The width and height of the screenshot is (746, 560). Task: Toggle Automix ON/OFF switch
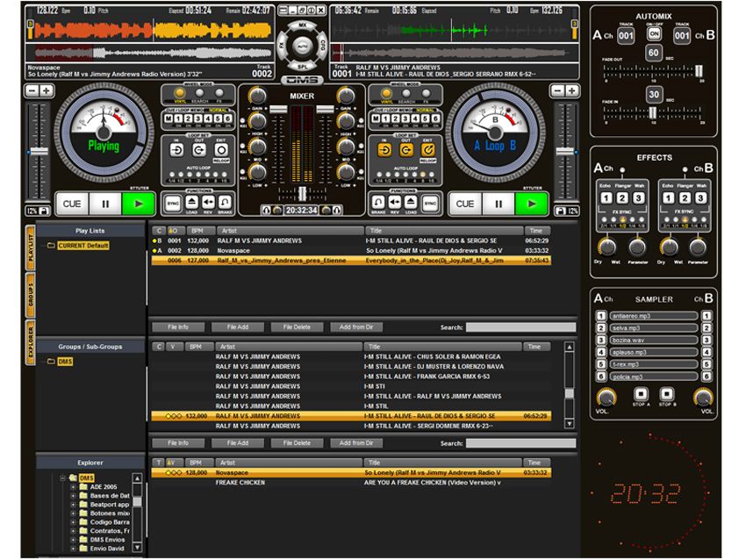pyautogui.click(x=655, y=33)
